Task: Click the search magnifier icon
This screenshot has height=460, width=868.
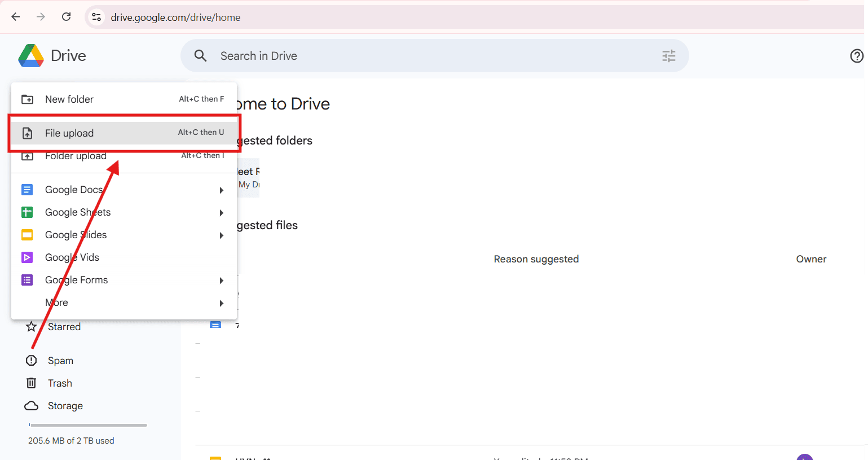Action: (200, 55)
